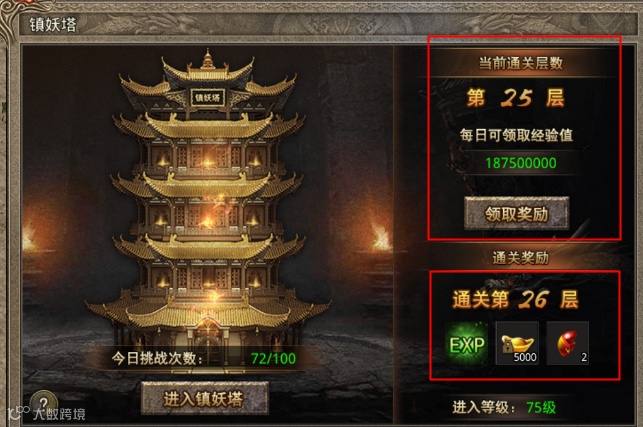Click the 当前通关层数 header
Viewport: 643px width, 427px height.
521,63
